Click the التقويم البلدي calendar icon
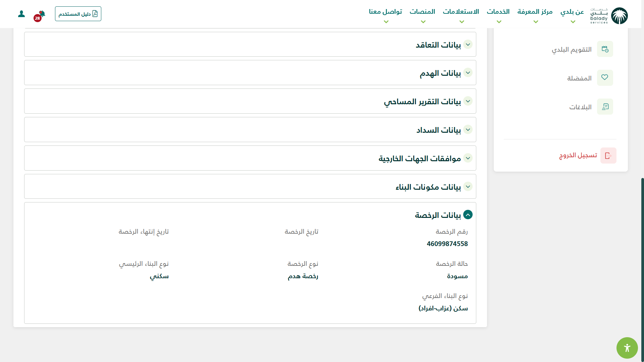Screen dimensions: 644x362 coord(605,49)
